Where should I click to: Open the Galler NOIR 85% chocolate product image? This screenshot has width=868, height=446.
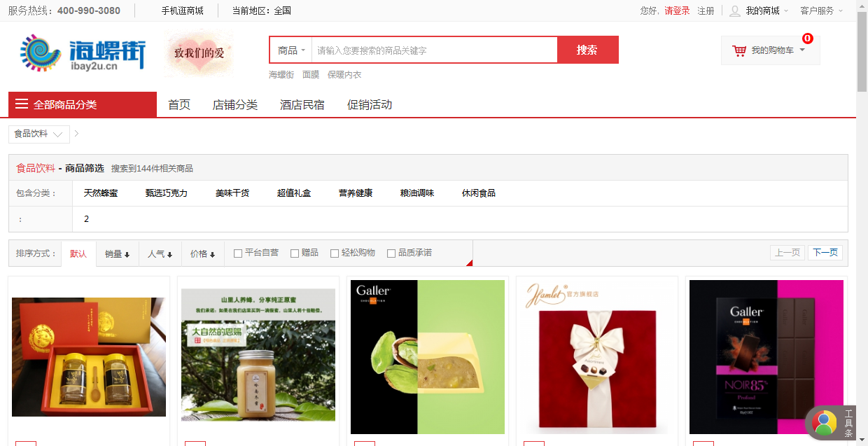(766, 357)
